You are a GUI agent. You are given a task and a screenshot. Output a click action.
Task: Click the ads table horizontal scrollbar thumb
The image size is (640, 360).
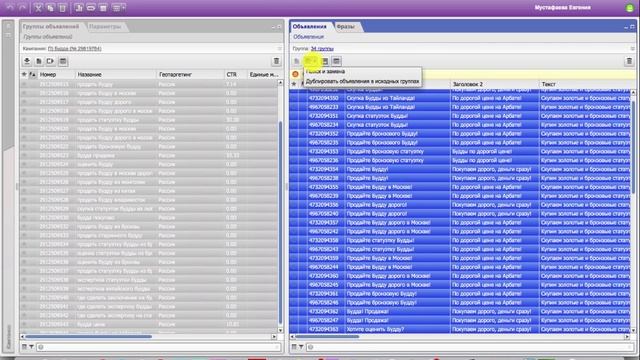[327, 337]
